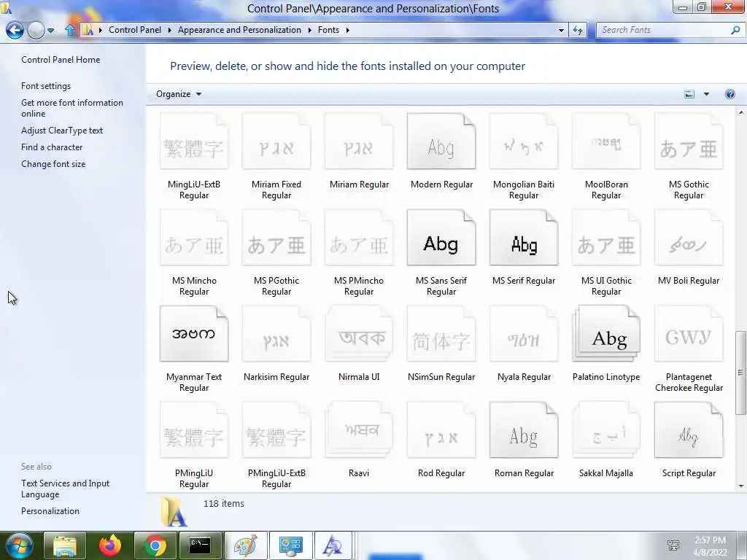Click the scrollbar up arrow
This screenshot has height=560, width=747.
740,112
